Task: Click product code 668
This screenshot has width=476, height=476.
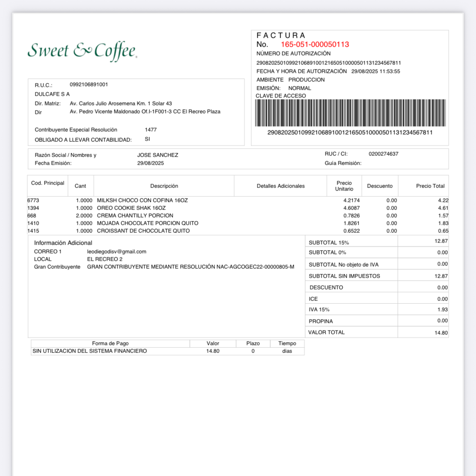Action: pos(32,215)
